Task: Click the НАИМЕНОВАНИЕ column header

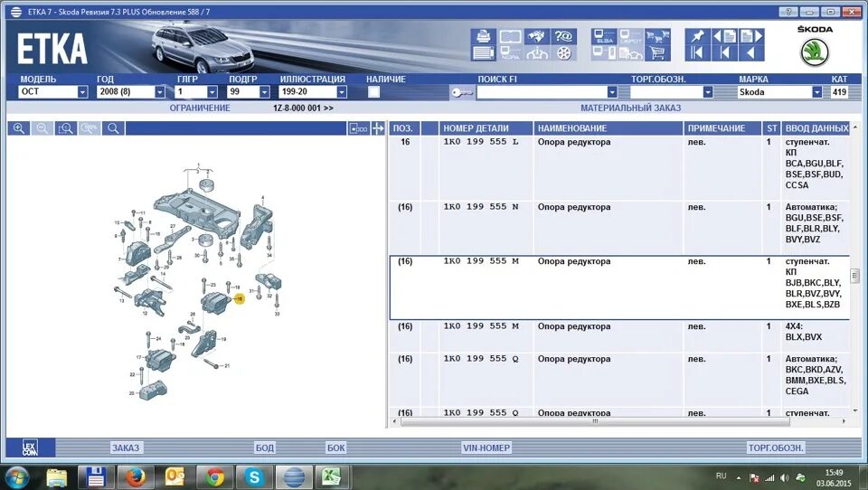Action: pyautogui.click(x=608, y=128)
